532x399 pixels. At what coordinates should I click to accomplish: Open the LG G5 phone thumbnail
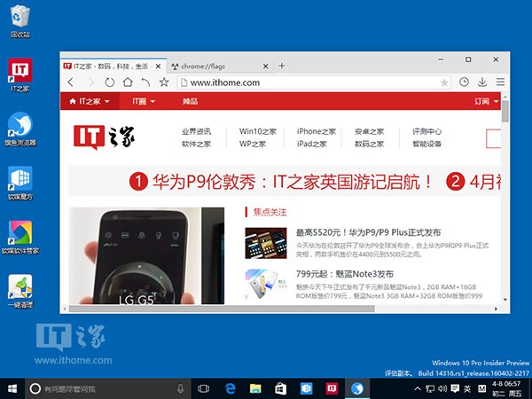click(x=146, y=255)
